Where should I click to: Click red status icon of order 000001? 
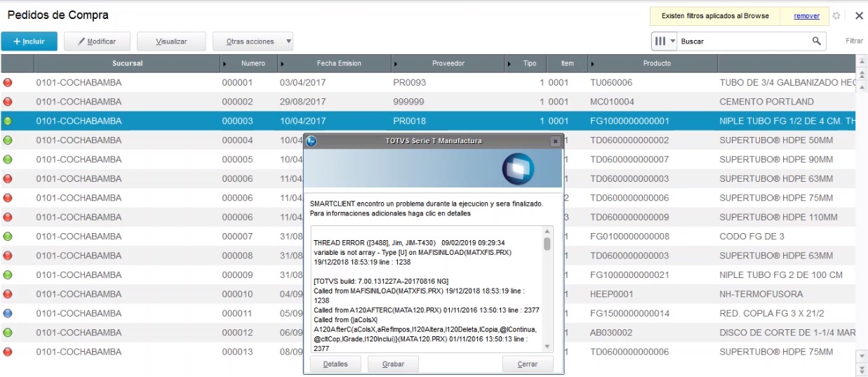click(8, 82)
